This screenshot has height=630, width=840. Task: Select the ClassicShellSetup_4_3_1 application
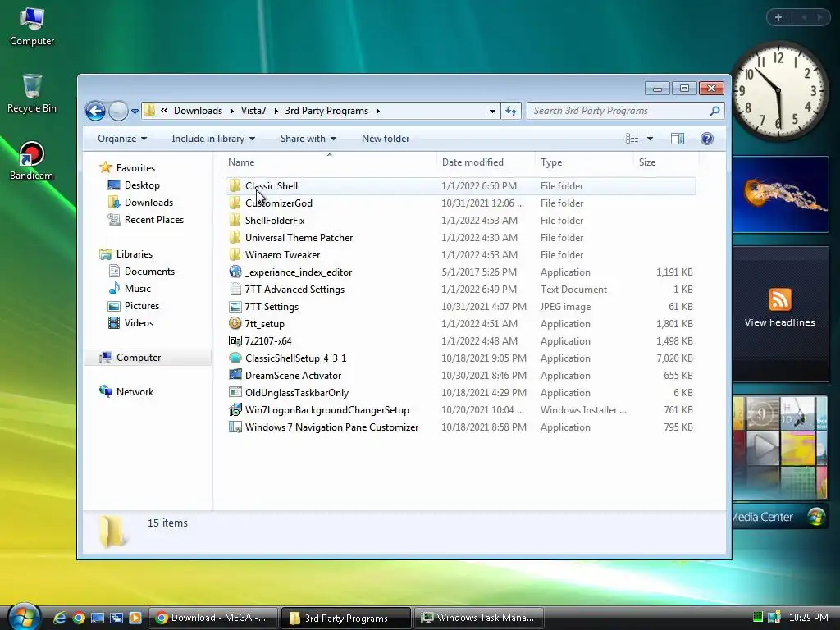(461, 358)
